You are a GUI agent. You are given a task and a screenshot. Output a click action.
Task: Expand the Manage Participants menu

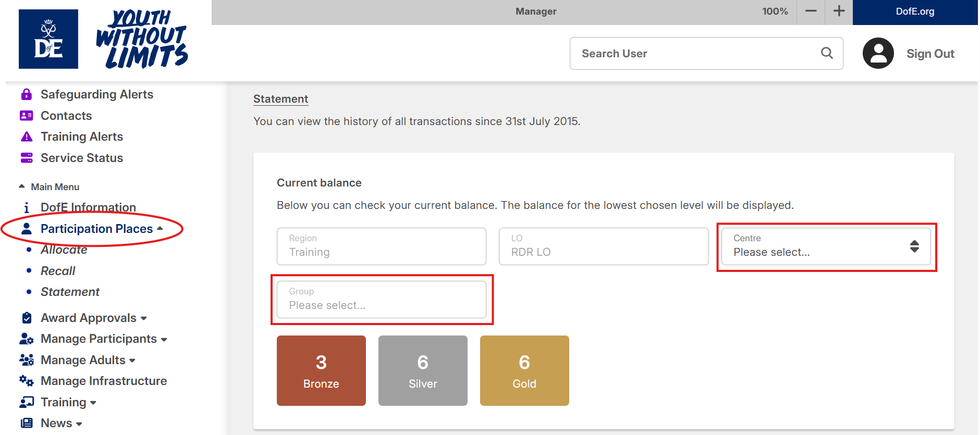[x=164, y=340]
